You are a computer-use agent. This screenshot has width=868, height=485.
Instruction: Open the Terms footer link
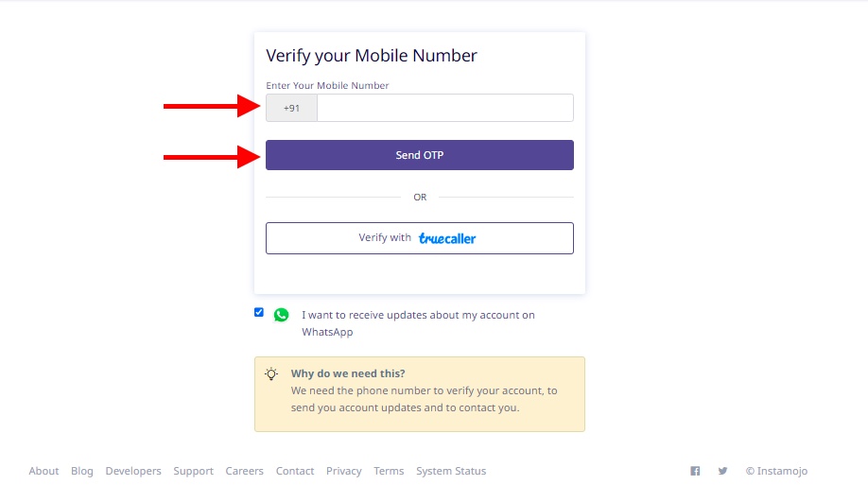pyautogui.click(x=389, y=471)
